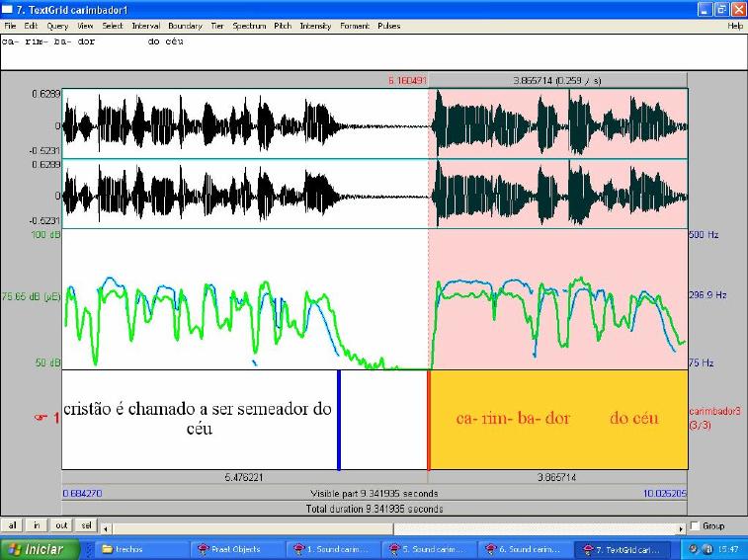Open the Pulses menu

[x=388, y=26]
